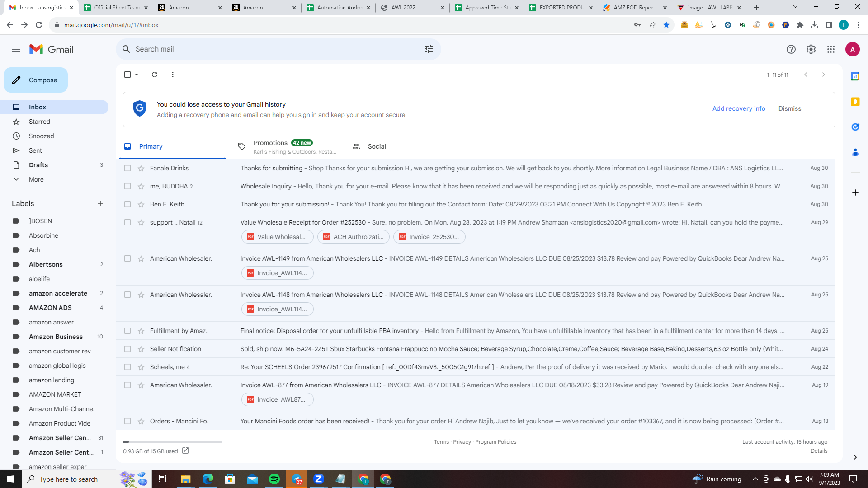Screen dimensions: 868x488
Task: Open Zoom from the taskbar
Action: point(319,479)
